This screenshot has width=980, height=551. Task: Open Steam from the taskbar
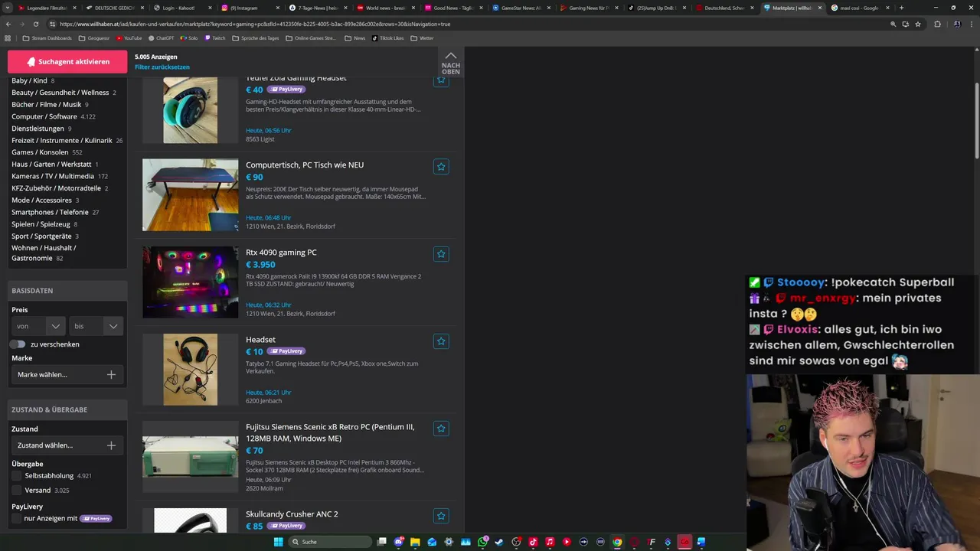click(x=499, y=542)
